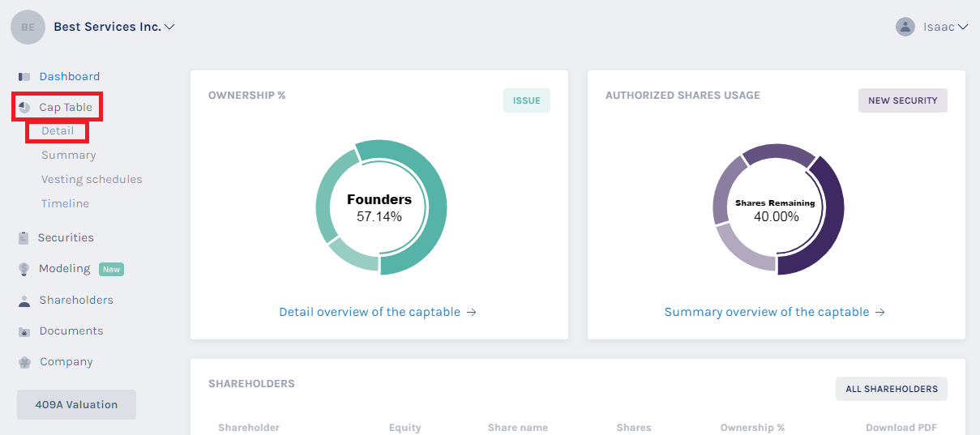Screen dimensions: 980x435
Task: Click the NEW SECURITY button
Action: coord(902,100)
